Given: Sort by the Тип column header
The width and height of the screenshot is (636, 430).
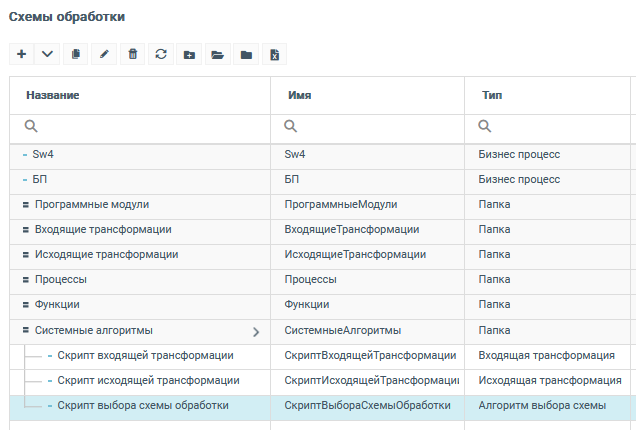Looking at the screenshot, I should point(492,95).
